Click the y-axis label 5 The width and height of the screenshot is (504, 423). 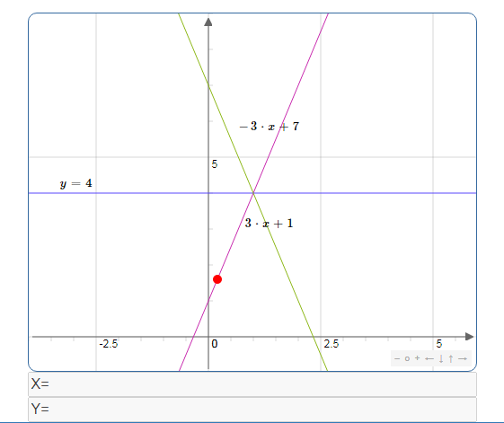215,164
